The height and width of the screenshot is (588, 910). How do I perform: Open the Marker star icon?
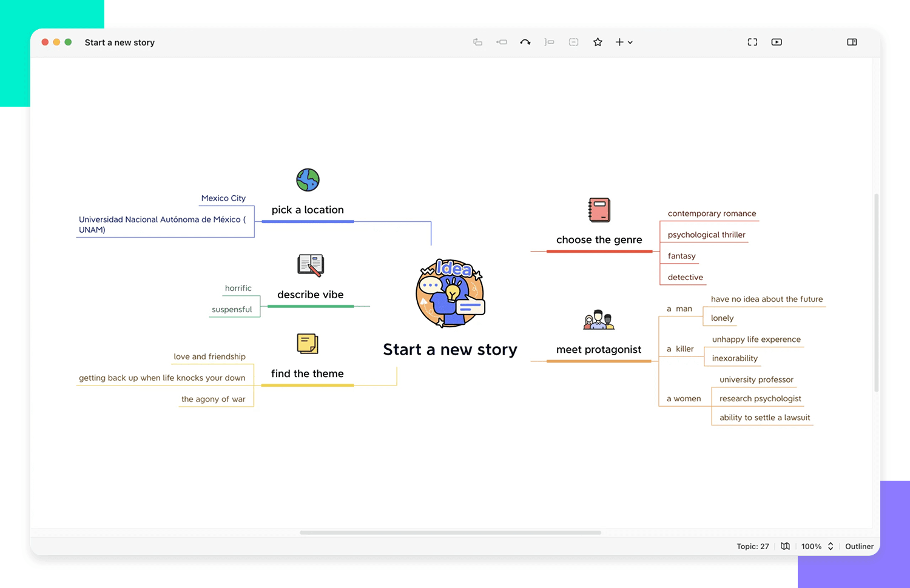click(598, 42)
